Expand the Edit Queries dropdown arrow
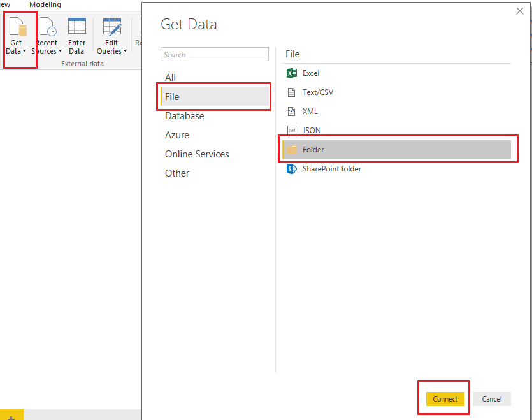This screenshot has width=532, height=420. point(125,51)
